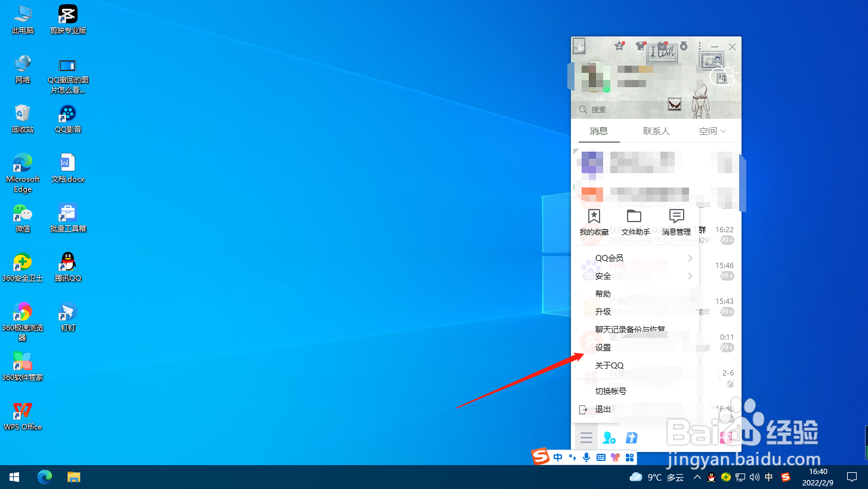Select the 此电脑 desktop icon

23,20
